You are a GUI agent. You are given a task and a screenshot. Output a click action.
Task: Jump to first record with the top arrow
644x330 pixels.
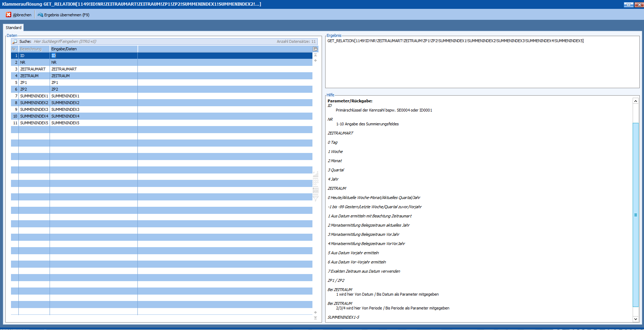[x=315, y=55]
